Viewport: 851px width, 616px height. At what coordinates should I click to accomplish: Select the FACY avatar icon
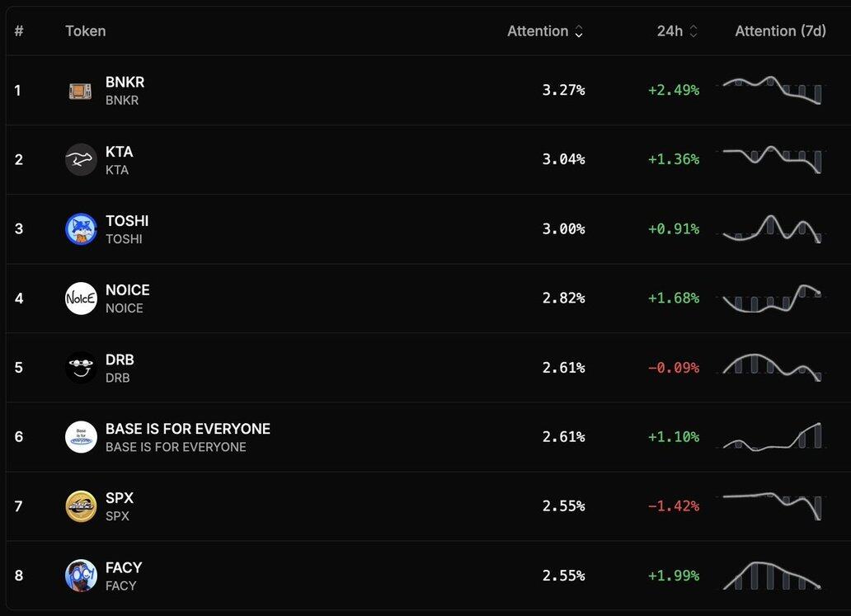[x=81, y=576]
